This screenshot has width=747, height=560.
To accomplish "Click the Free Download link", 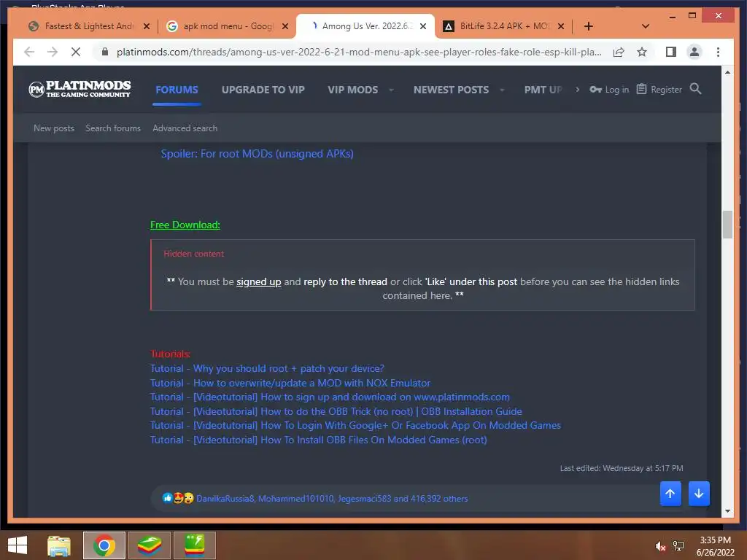I will click(185, 225).
